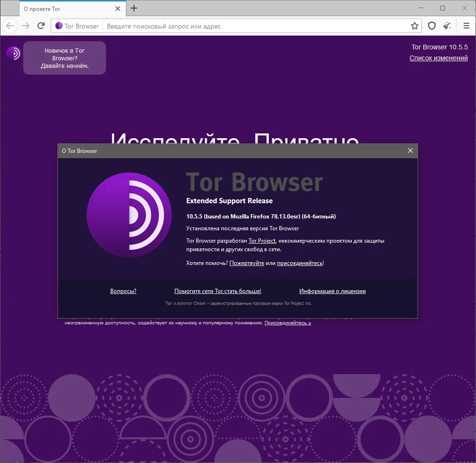Click the large Tor onion logo in the dialog
Image resolution: width=476 pixels, height=463 pixels.
pyautogui.click(x=129, y=215)
